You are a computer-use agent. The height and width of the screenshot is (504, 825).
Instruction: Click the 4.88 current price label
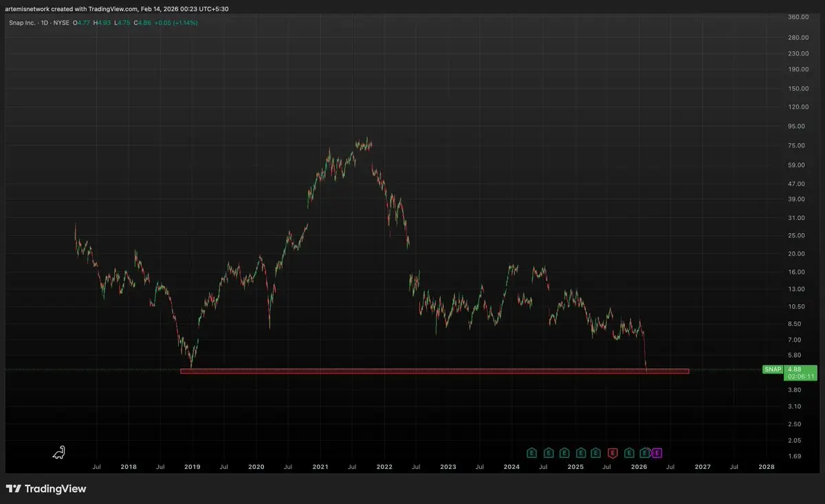coord(794,369)
